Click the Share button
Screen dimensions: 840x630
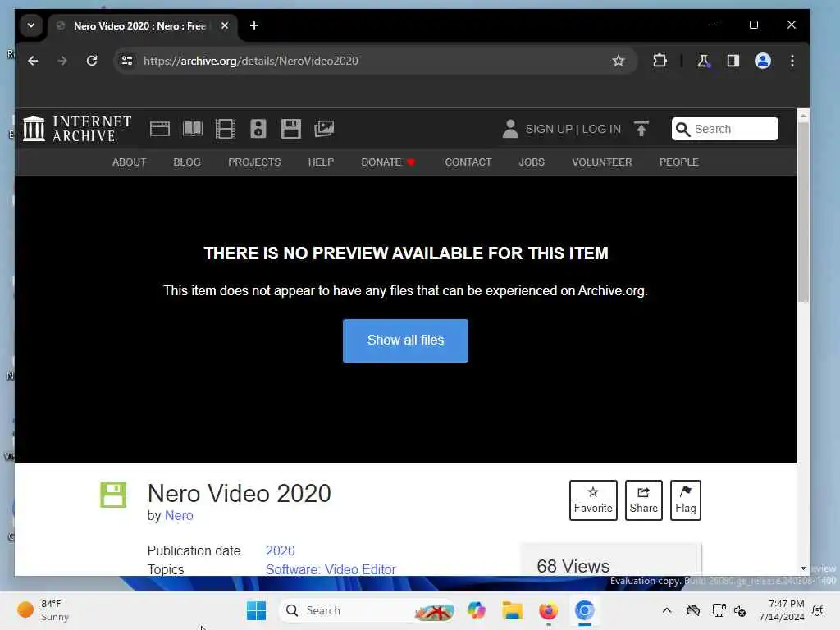coord(643,500)
